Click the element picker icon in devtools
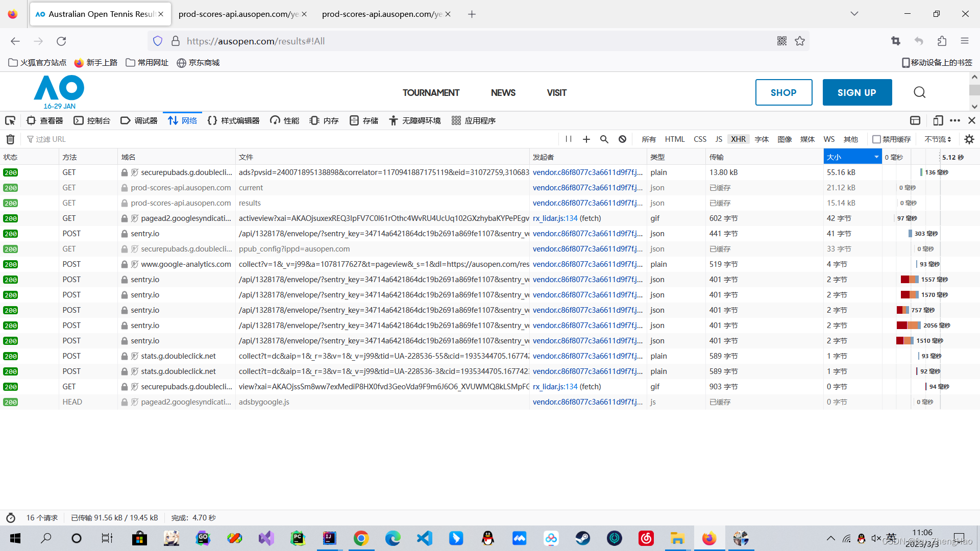The height and width of the screenshot is (551, 980). tap(10, 120)
